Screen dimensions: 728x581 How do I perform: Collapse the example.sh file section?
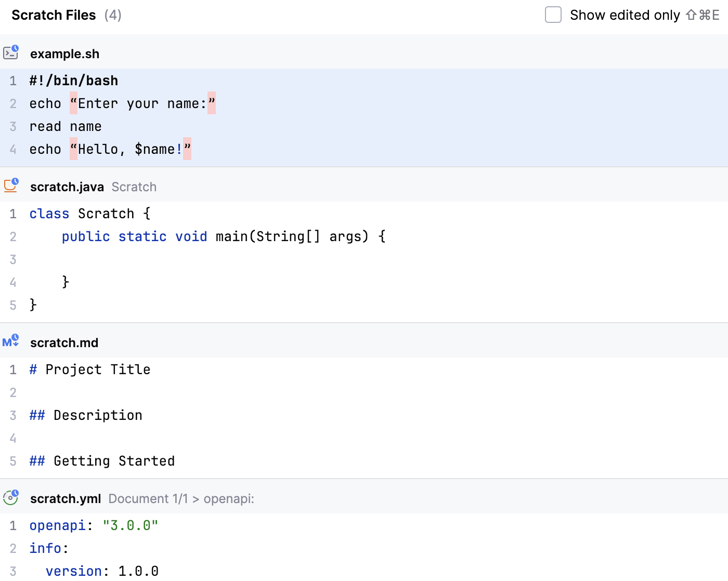[x=64, y=54]
